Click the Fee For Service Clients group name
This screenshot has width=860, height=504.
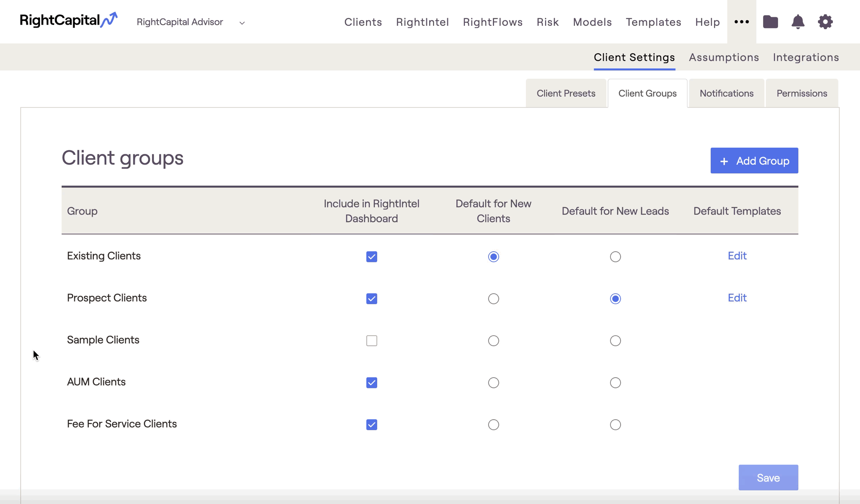point(122,424)
